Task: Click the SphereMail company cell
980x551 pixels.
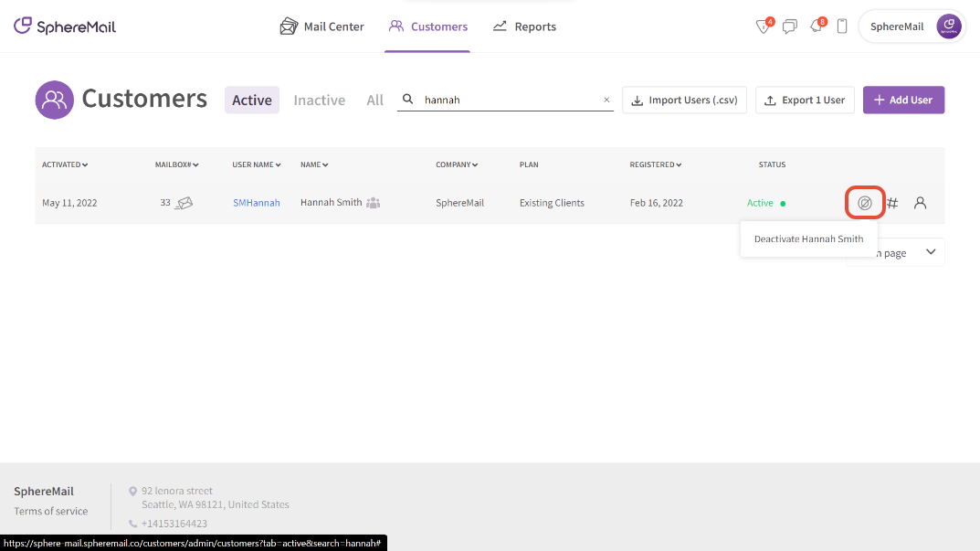Action: point(460,203)
